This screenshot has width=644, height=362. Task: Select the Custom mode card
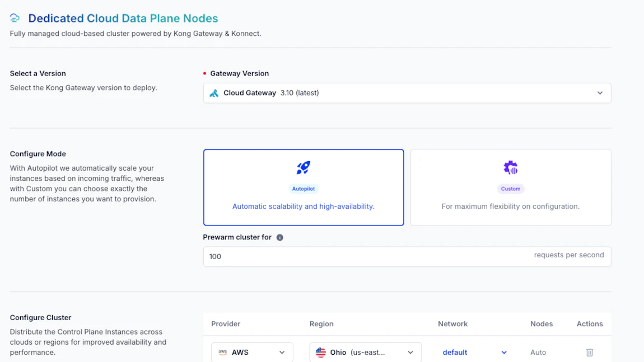tap(511, 187)
